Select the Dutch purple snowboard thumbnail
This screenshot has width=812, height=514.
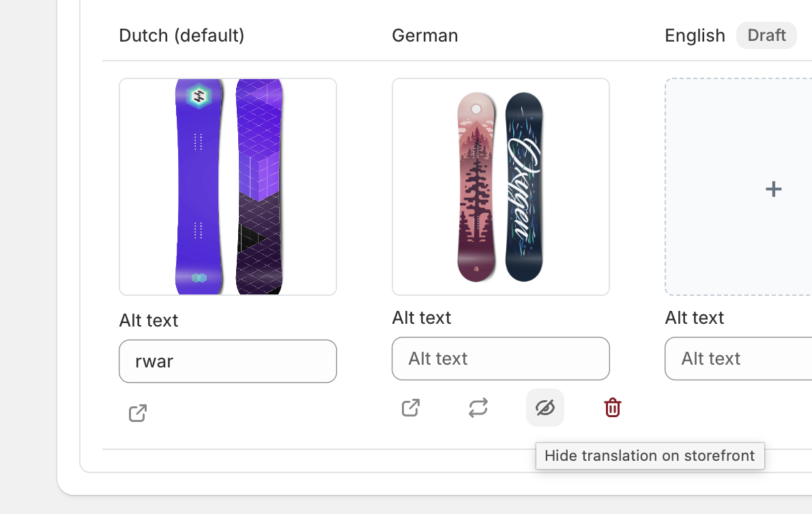click(228, 187)
